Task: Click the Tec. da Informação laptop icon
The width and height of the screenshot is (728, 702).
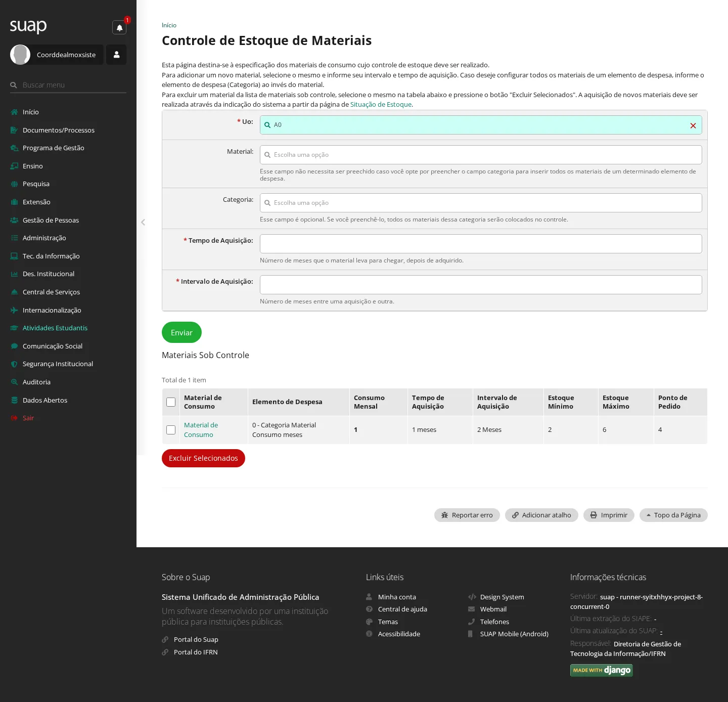Action: (x=14, y=256)
